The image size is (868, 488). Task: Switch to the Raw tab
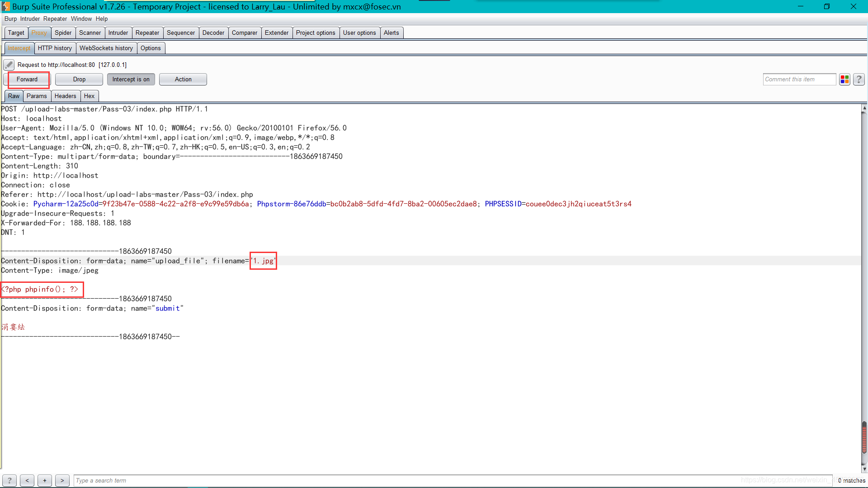(x=13, y=95)
